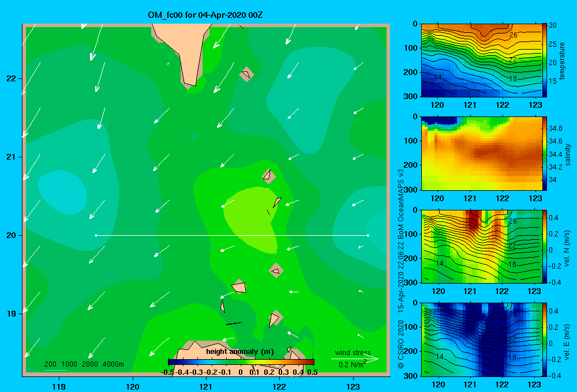Click latitude label 19 on main map
The height and width of the screenshot is (392, 577).
click(x=11, y=314)
